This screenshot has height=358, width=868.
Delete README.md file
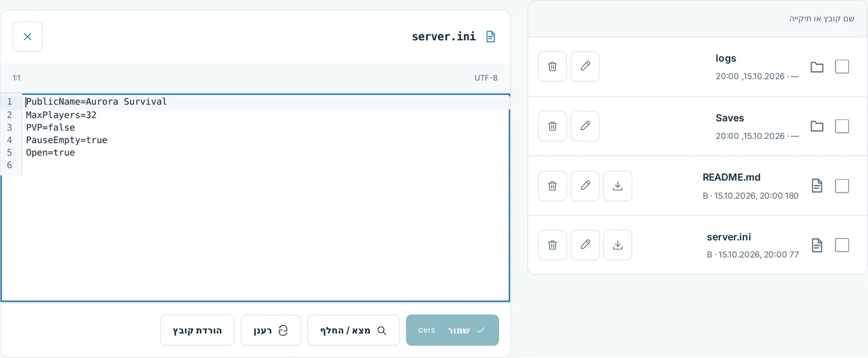click(553, 186)
